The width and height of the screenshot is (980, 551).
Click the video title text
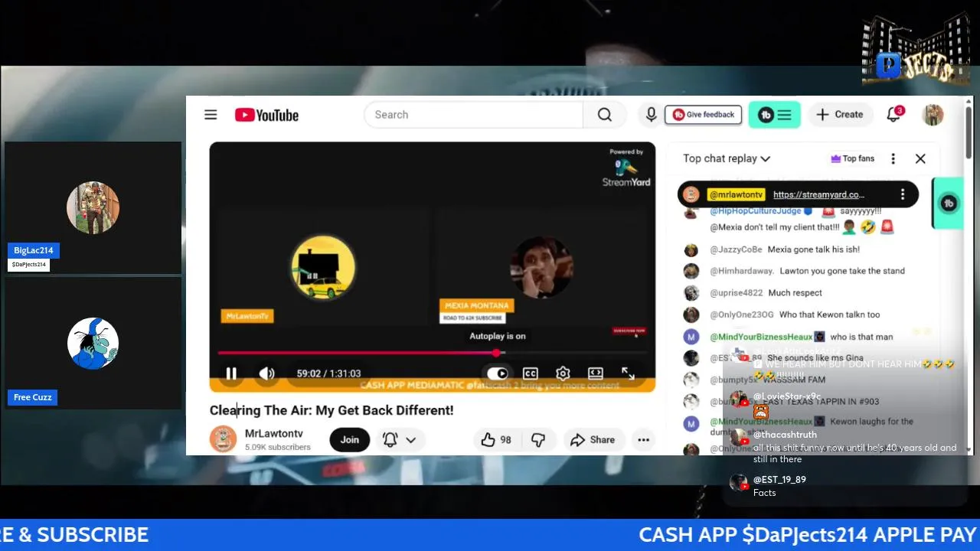[x=332, y=410]
